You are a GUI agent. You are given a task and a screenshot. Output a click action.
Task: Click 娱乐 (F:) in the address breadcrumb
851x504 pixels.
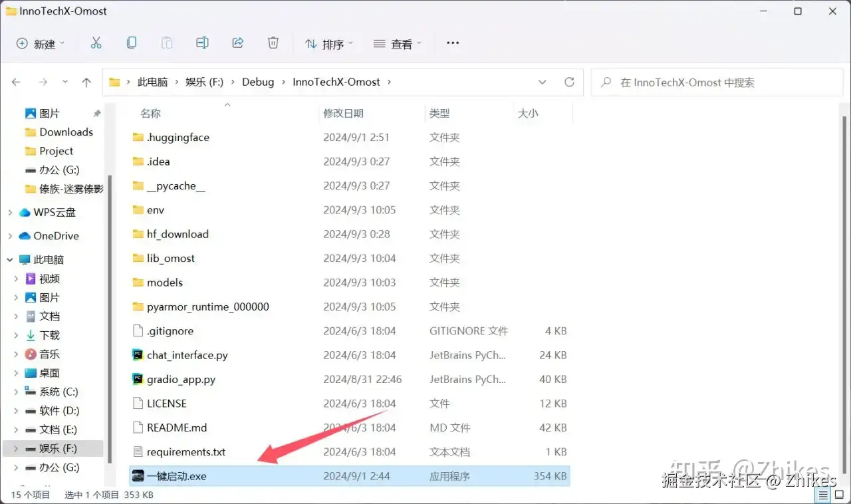click(204, 82)
